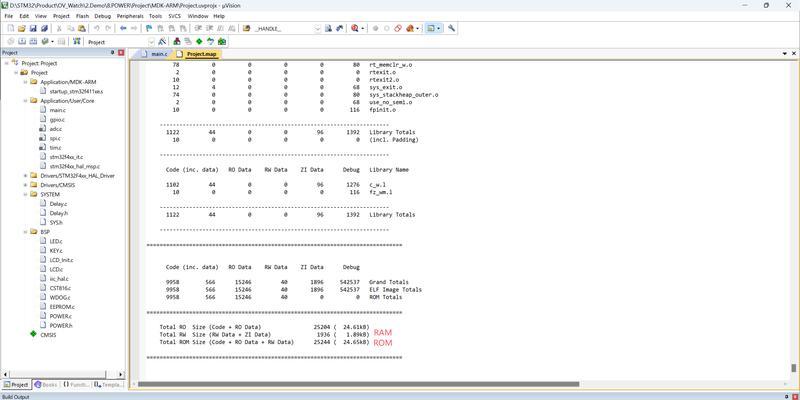The width and height of the screenshot is (800, 400).
Task: Click the editor horizontal scrollbar thumb
Action: [x=358, y=384]
